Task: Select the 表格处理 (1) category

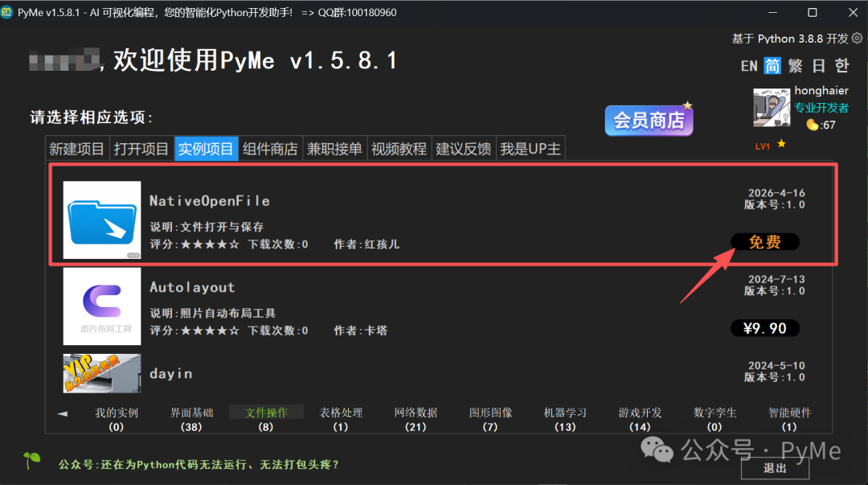Action: click(341, 419)
